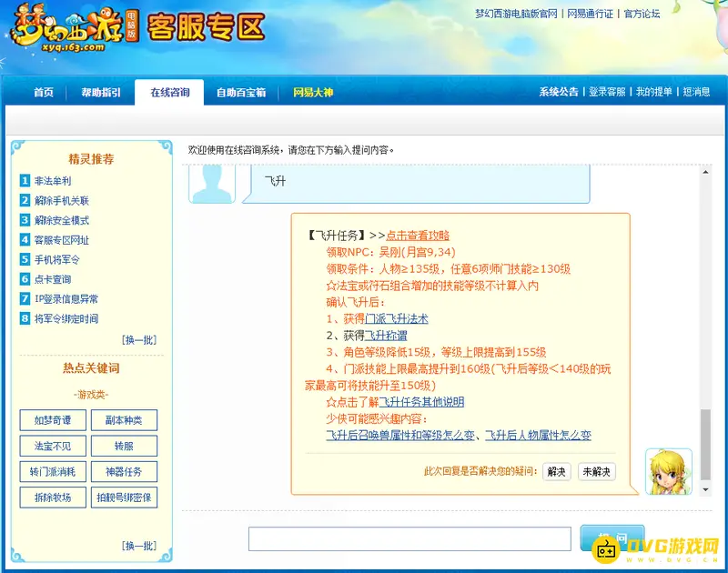
Task: Click the user avatar beside 飞升 message
Action: point(212,185)
